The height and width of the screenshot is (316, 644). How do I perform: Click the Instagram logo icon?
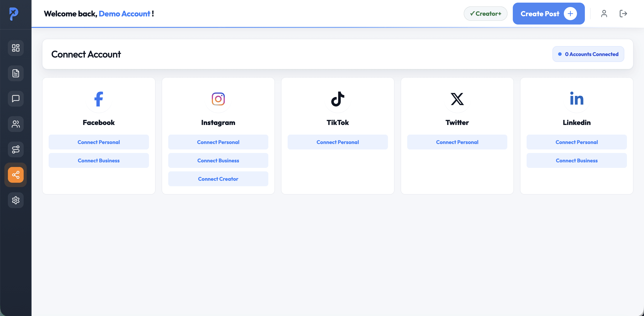(x=218, y=99)
